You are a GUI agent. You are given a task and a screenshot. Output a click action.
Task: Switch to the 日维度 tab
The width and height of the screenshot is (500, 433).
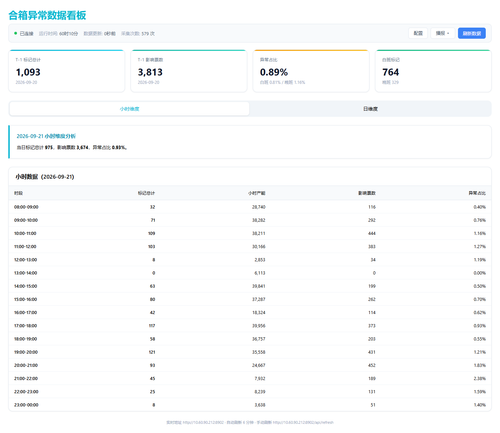pyautogui.click(x=370, y=109)
